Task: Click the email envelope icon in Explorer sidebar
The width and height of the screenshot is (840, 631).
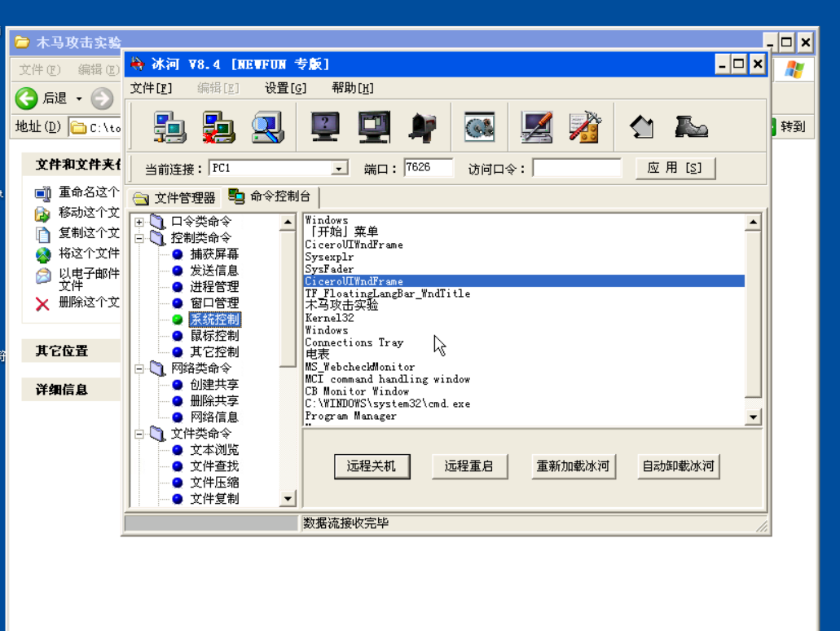Action: point(43,276)
